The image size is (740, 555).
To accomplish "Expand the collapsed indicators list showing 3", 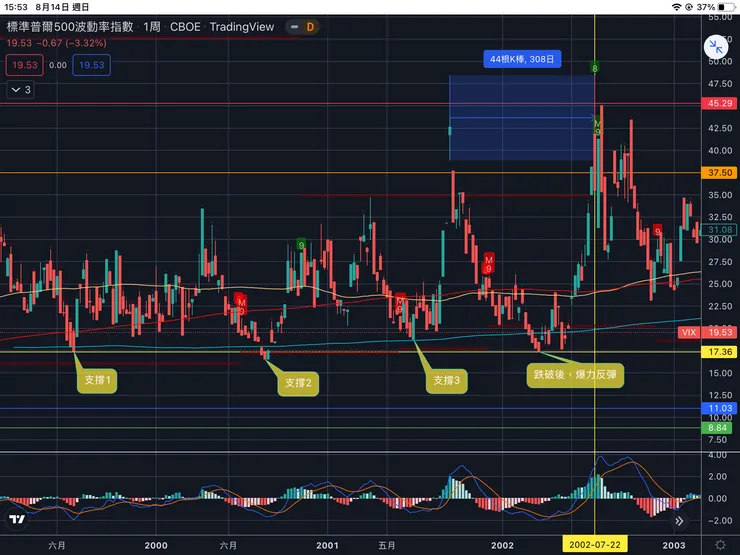I will coord(21,90).
